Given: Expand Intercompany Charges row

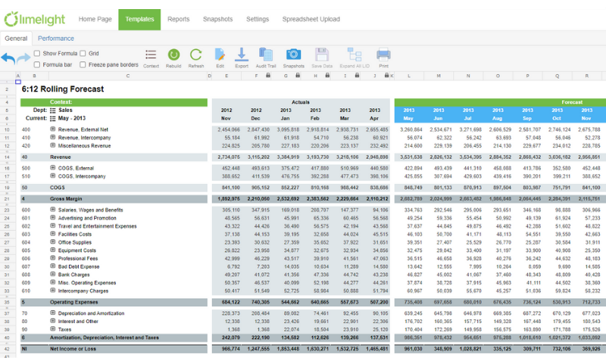Looking at the screenshot, I should 53,291.
